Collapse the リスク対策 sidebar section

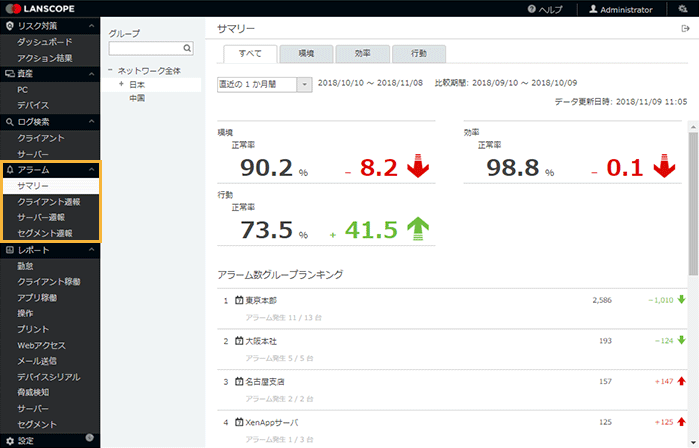[x=91, y=24]
